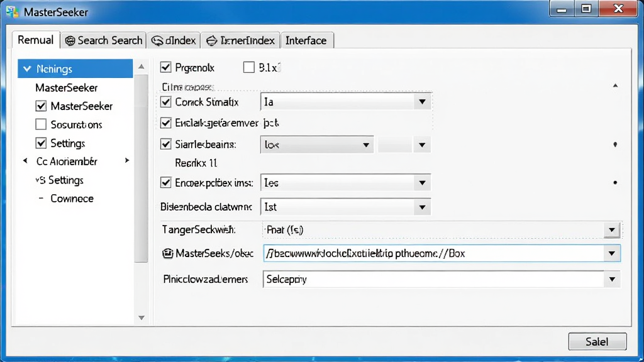Open the Enoxek pcltiex dropdown showing Ies
The width and height of the screenshot is (644, 362).
(345, 183)
